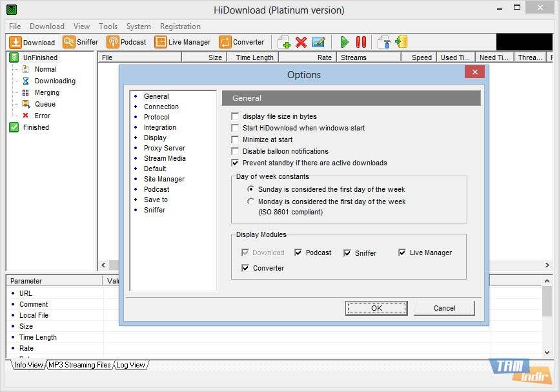Cancel the Options dialog
559x392 pixels.
tap(444, 308)
